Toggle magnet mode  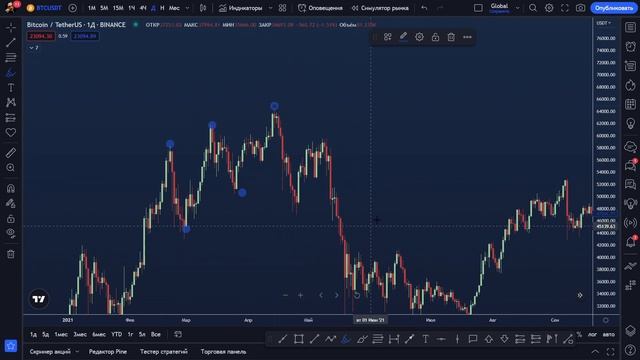(x=11, y=188)
